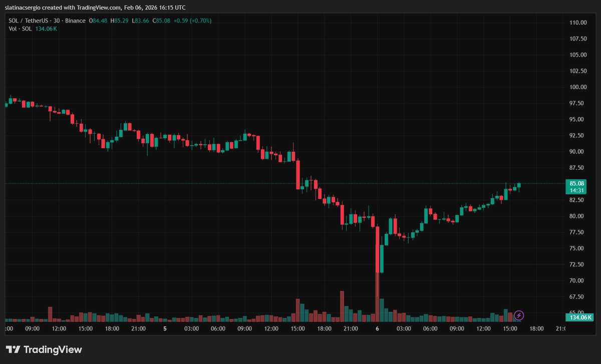The height and width of the screenshot is (364, 601).
Task: Click the 100.00 price axis label
Action: [578, 87]
